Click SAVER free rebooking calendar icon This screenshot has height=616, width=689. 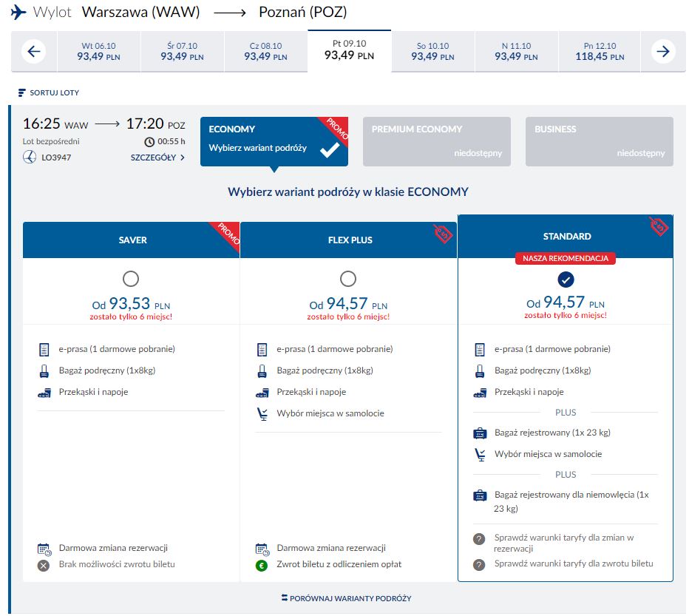[x=44, y=549]
